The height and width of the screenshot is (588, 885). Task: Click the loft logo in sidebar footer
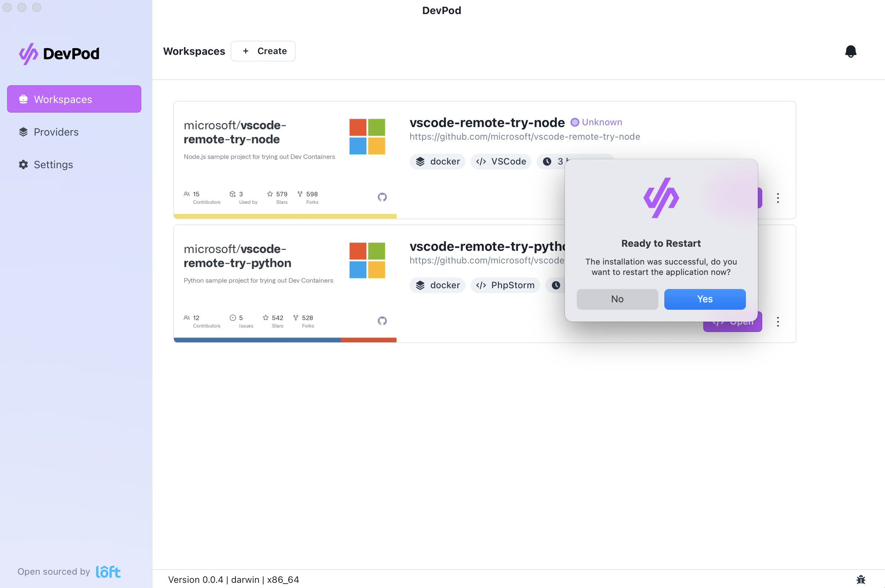pos(108,571)
